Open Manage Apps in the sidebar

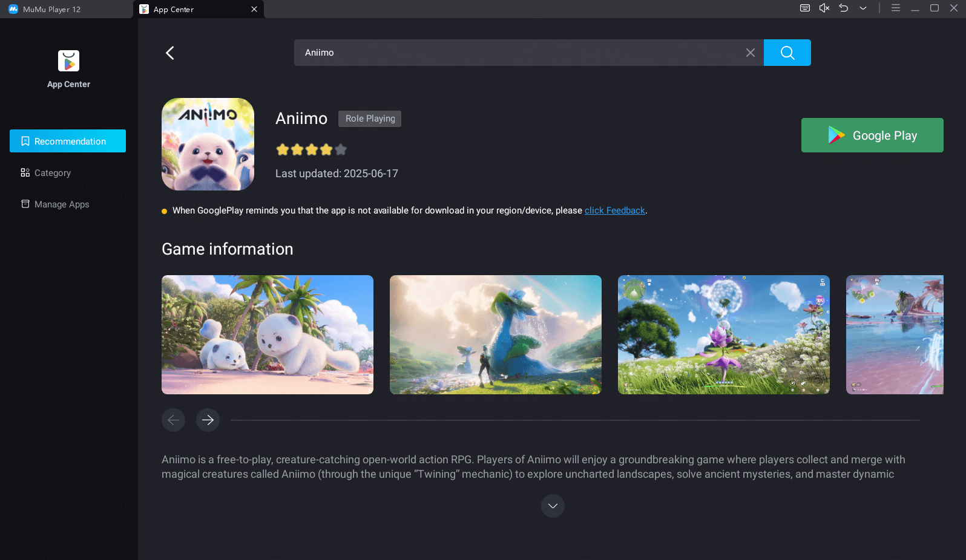[x=55, y=204]
